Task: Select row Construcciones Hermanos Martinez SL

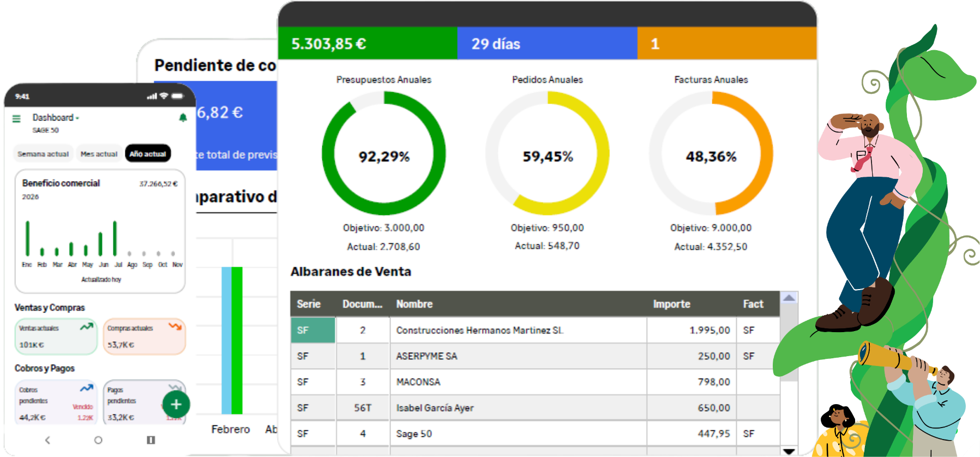Action: (x=536, y=330)
